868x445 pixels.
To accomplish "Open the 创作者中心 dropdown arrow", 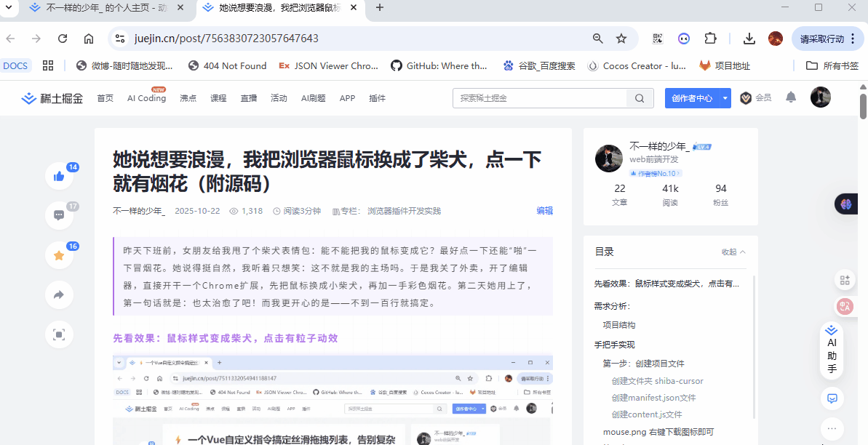I will [x=725, y=97].
